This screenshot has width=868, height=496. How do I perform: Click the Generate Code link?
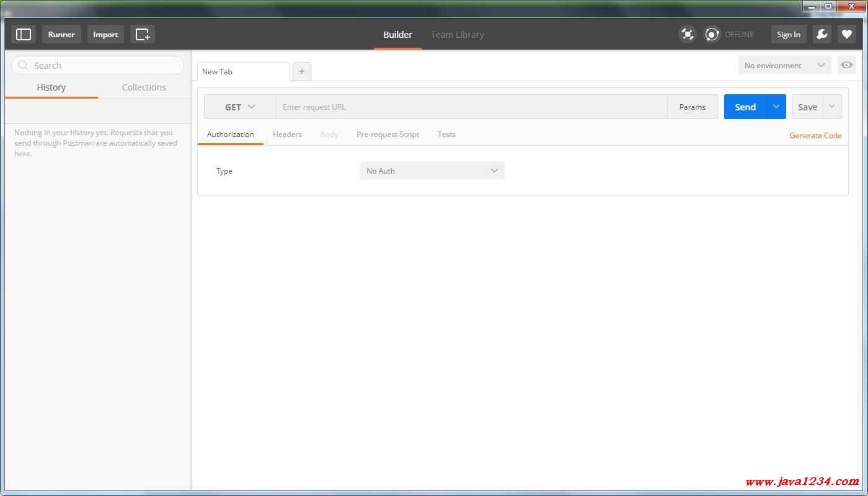(x=815, y=136)
